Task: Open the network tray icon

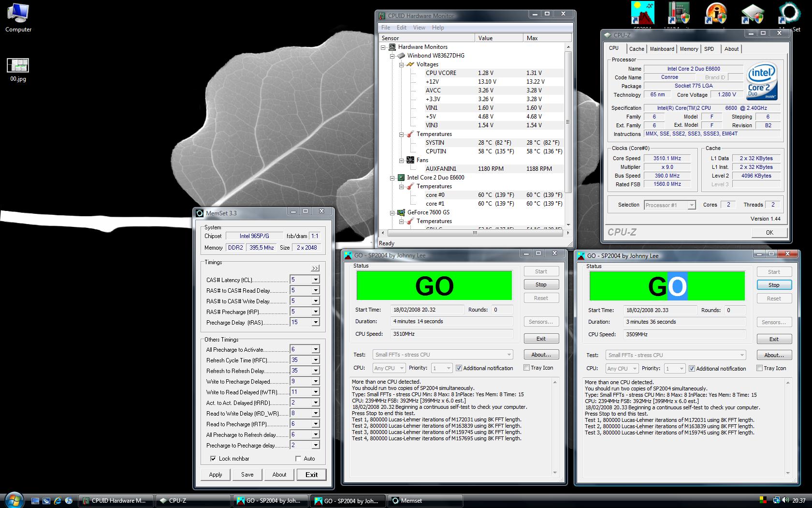Action: point(776,501)
